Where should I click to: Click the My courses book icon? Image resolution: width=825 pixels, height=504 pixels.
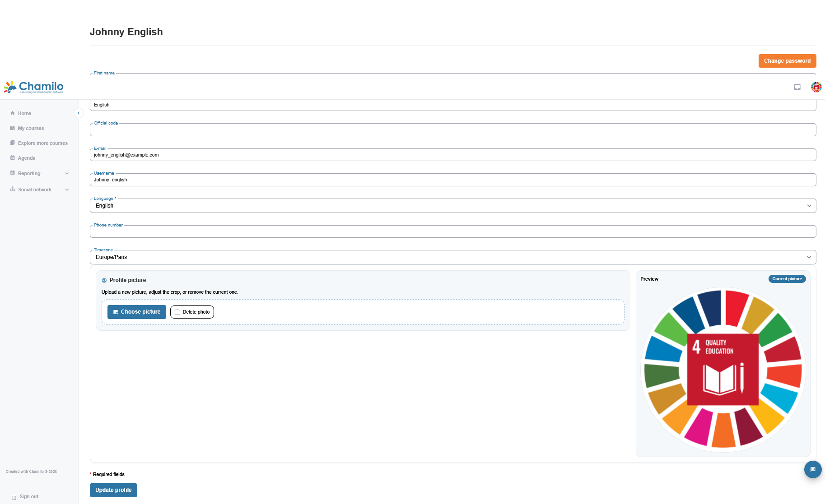(x=13, y=128)
